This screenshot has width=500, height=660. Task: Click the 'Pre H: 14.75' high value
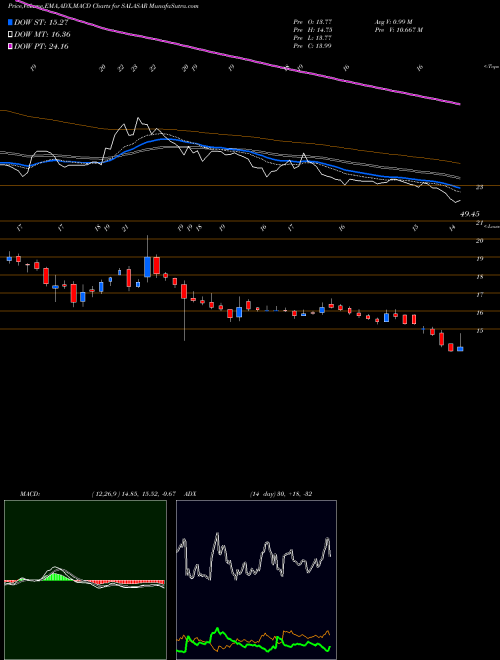point(313,30)
